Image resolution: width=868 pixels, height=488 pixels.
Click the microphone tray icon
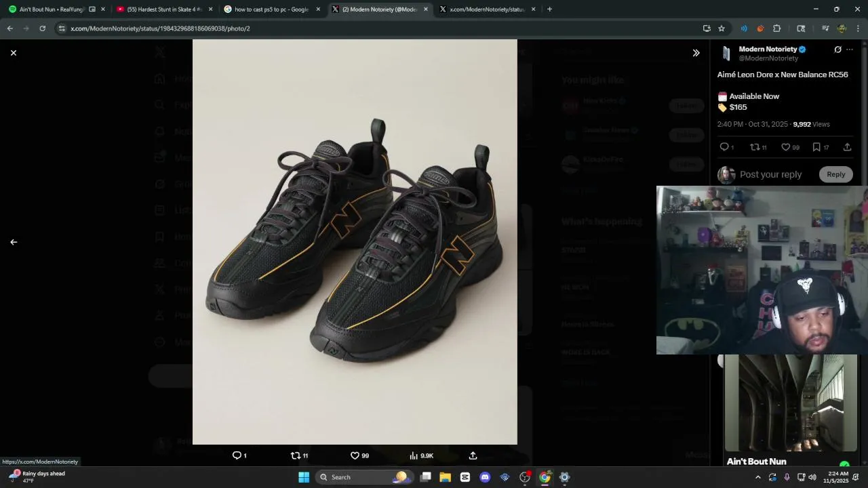pyautogui.click(x=787, y=477)
